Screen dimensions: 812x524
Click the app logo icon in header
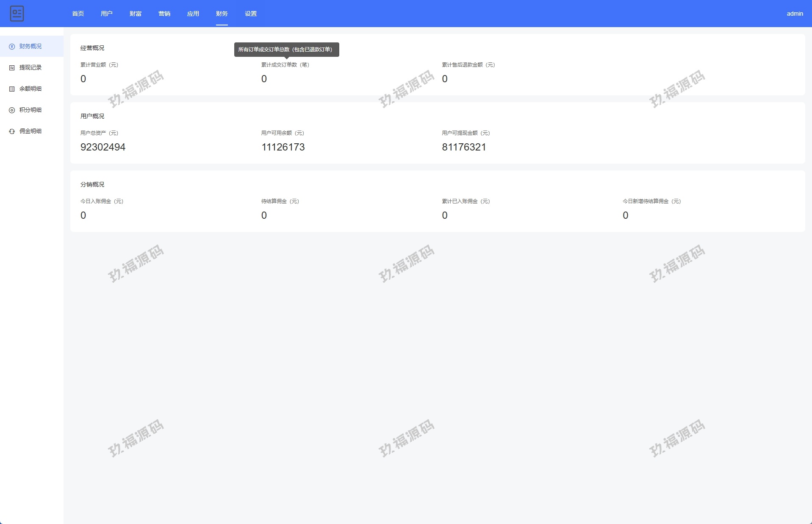point(17,14)
